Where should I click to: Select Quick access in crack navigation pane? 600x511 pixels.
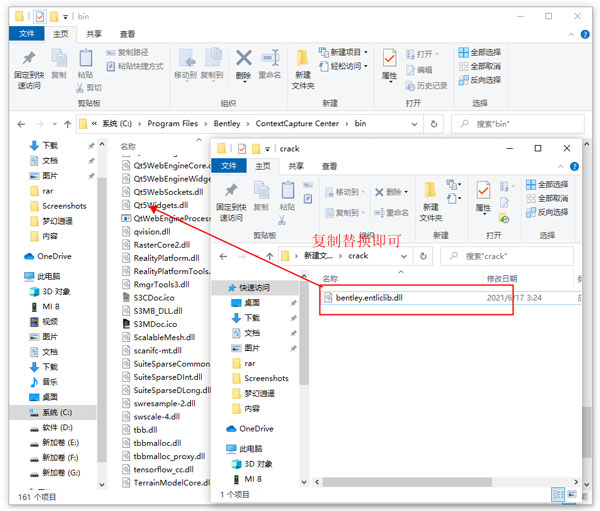[254, 287]
